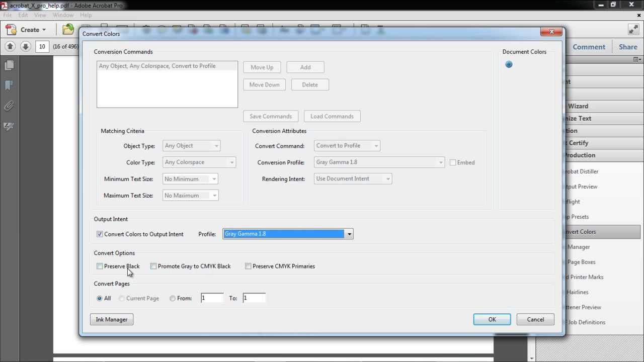Click the From page number field
The width and height of the screenshot is (644, 362).
[212, 298]
